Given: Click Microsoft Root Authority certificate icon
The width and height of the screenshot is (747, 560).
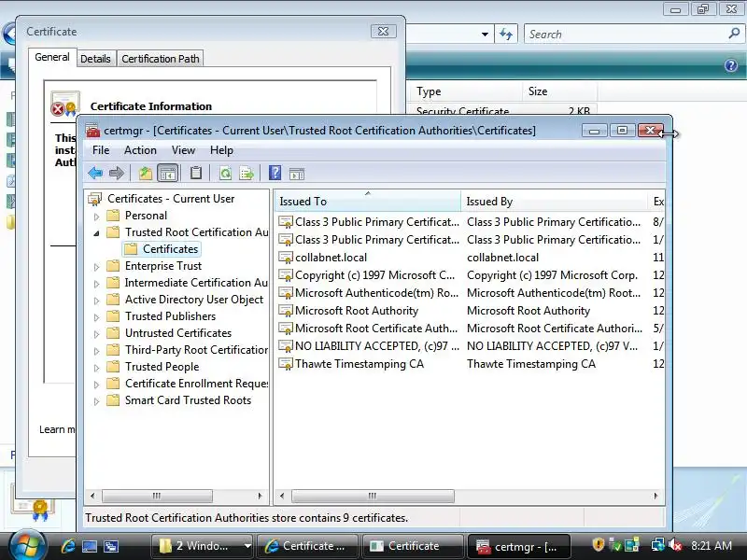Looking at the screenshot, I should click(x=286, y=311).
